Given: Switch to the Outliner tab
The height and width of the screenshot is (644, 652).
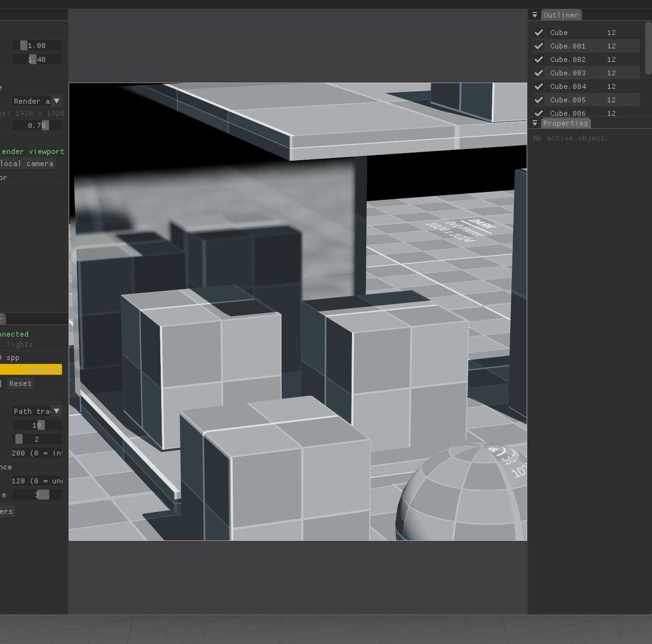Looking at the screenshot, I should (561, 15).
